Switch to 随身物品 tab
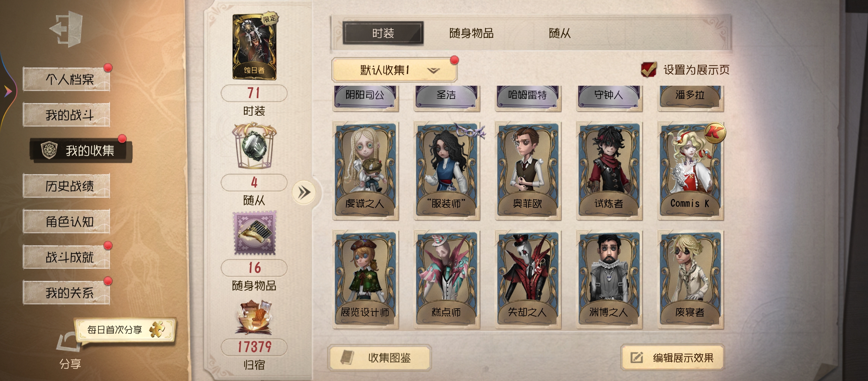The height and width of the screenshot is (381, 868). (471, 33)
